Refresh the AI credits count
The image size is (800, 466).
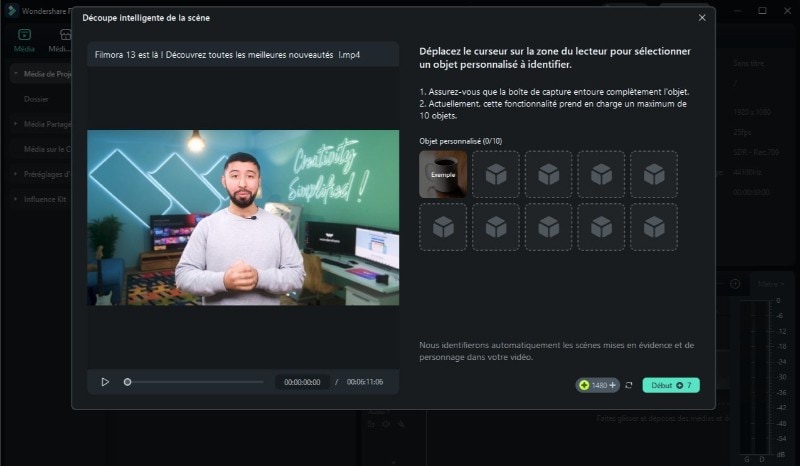coord(629,385)
